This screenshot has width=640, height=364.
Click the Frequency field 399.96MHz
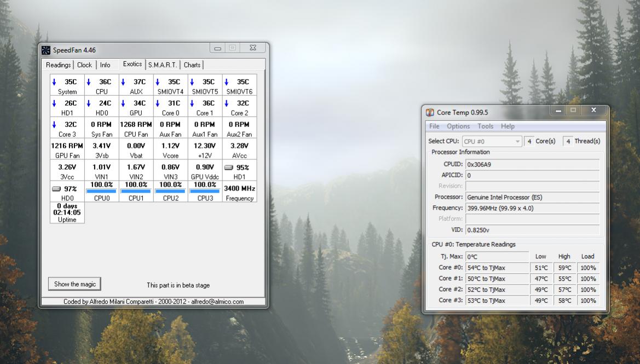pyautogui.click(x=532, y=208)
